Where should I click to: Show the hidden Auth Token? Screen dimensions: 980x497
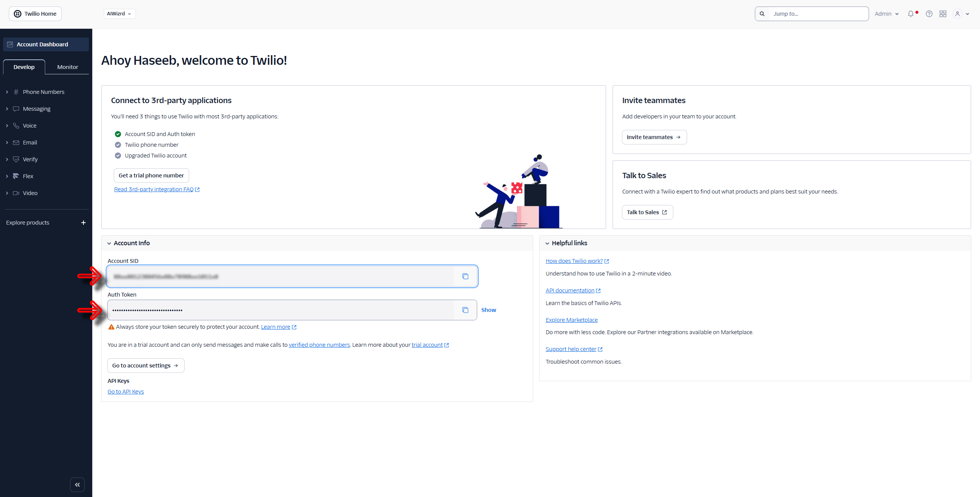488,310
